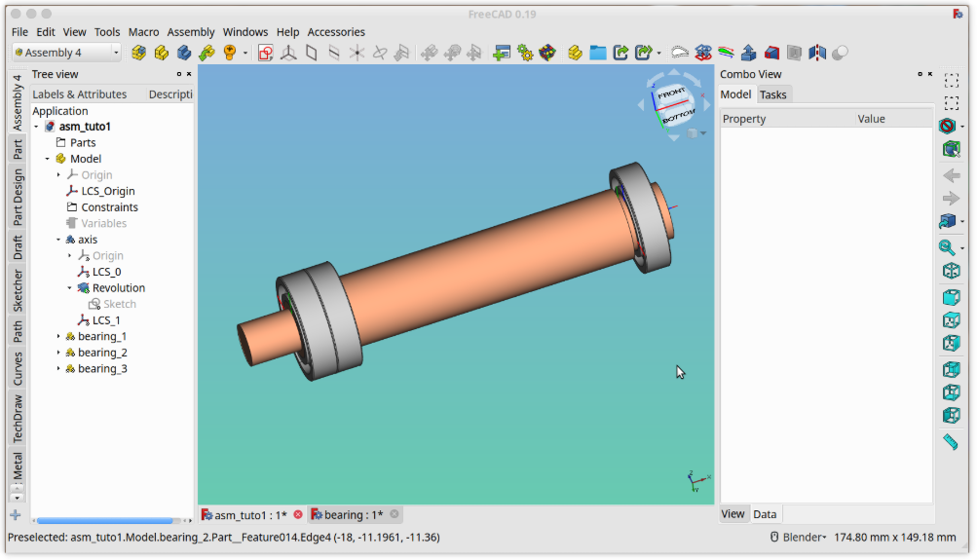
Task: Click the Insert Screw fastener icon
Action: 230,53
